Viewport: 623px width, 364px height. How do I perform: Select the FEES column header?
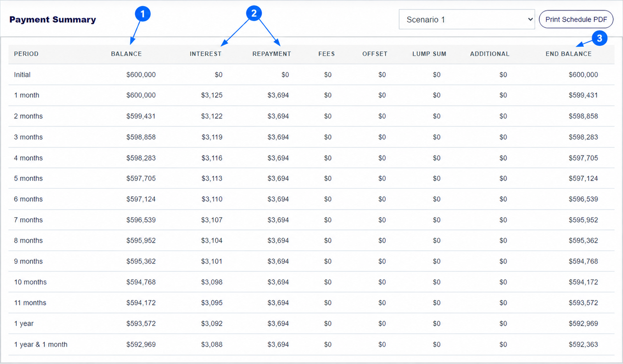326,54
